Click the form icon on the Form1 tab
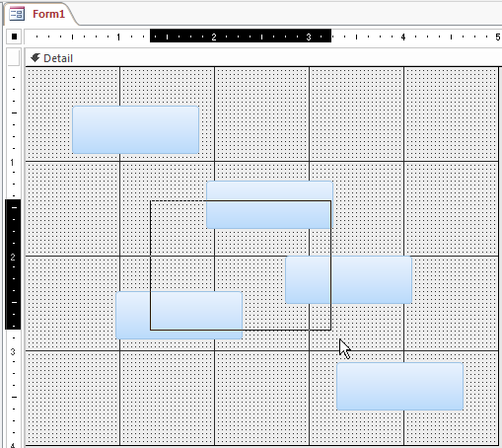502x448 pixels. 17,14
